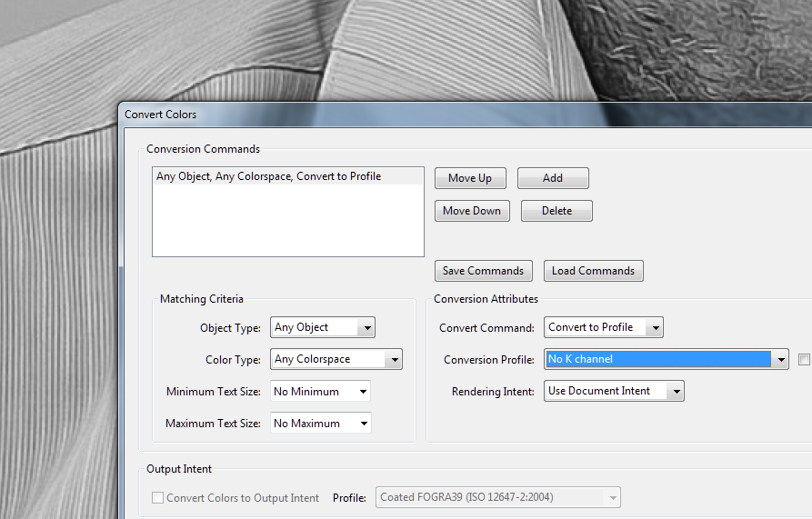Click the Add button

click(553, 178)
